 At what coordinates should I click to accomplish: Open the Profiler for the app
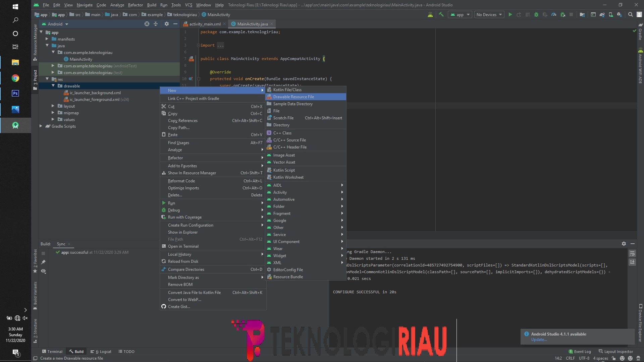(x=553, y=14)
